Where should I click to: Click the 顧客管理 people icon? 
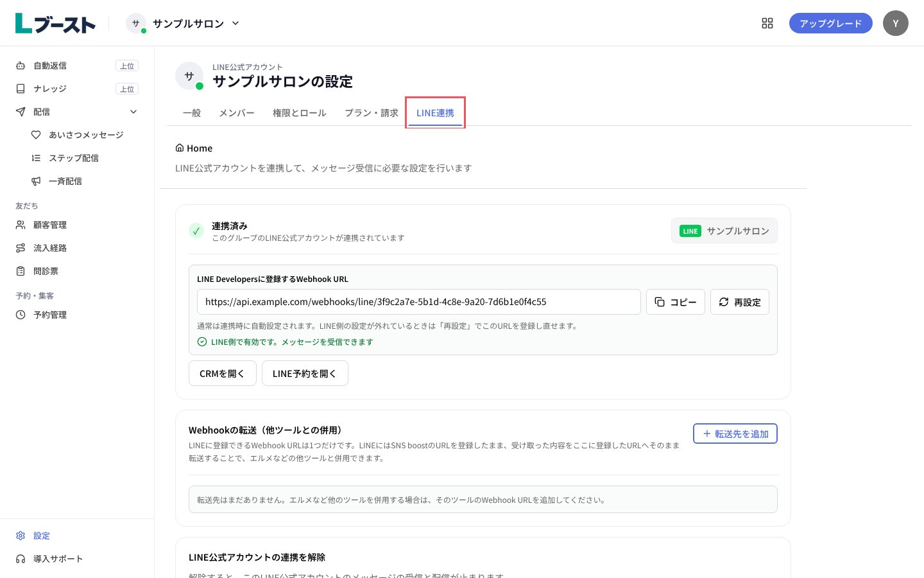[x=21, y=225]
